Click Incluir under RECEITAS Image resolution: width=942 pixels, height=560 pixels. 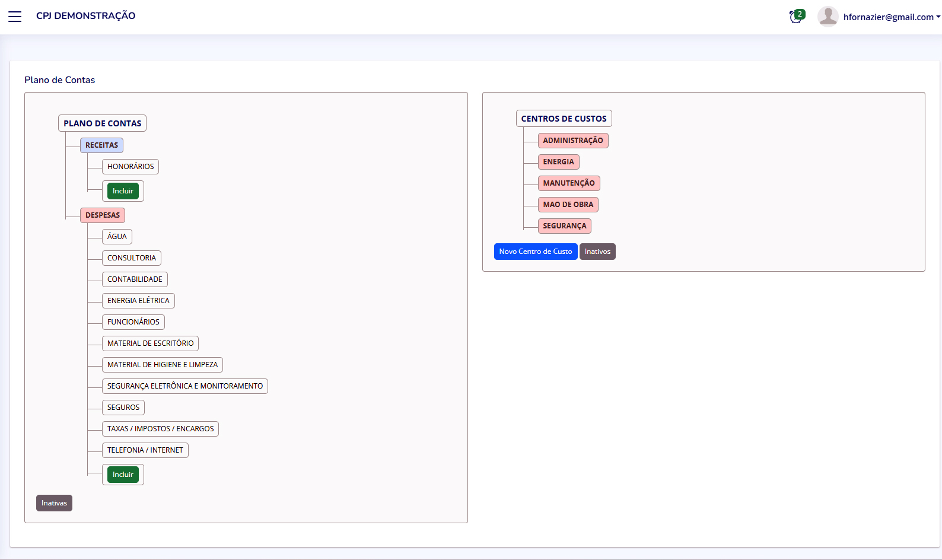click(123, 191)
